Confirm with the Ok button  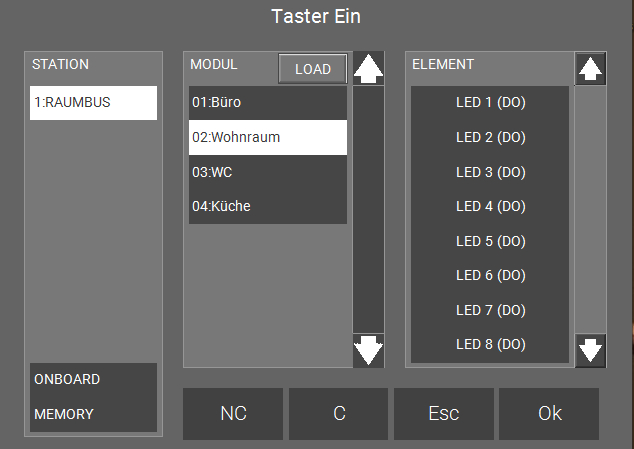pyautogui.click(x=549, y=414)
